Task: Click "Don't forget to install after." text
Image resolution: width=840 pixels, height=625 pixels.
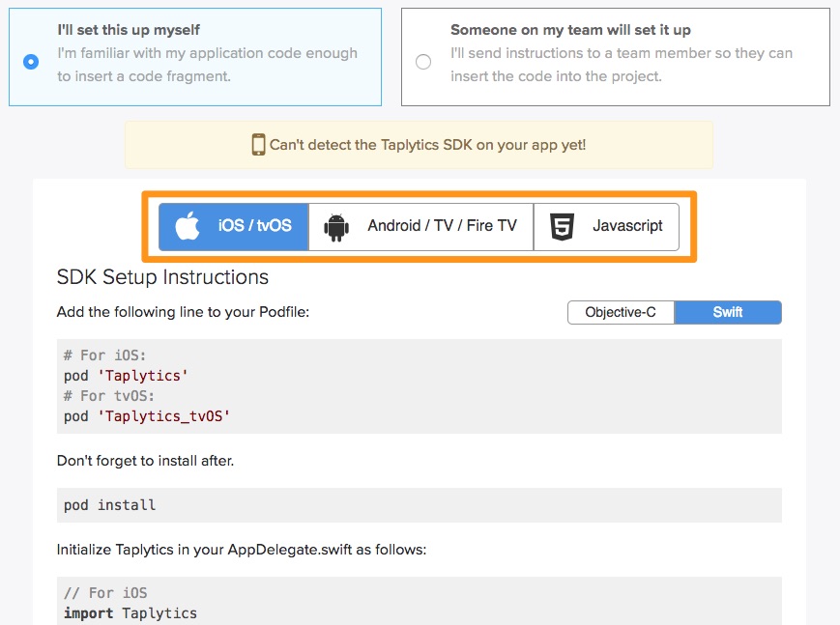Action: 145,461
